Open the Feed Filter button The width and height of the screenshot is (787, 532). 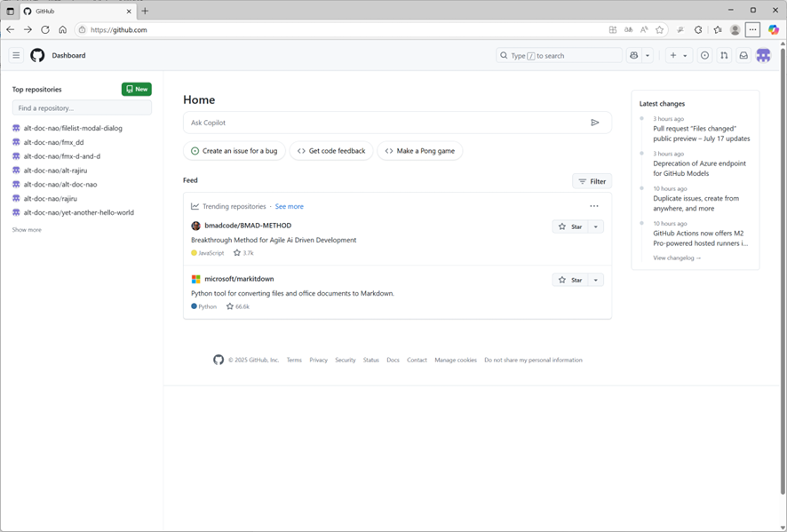tap(592, 181)
